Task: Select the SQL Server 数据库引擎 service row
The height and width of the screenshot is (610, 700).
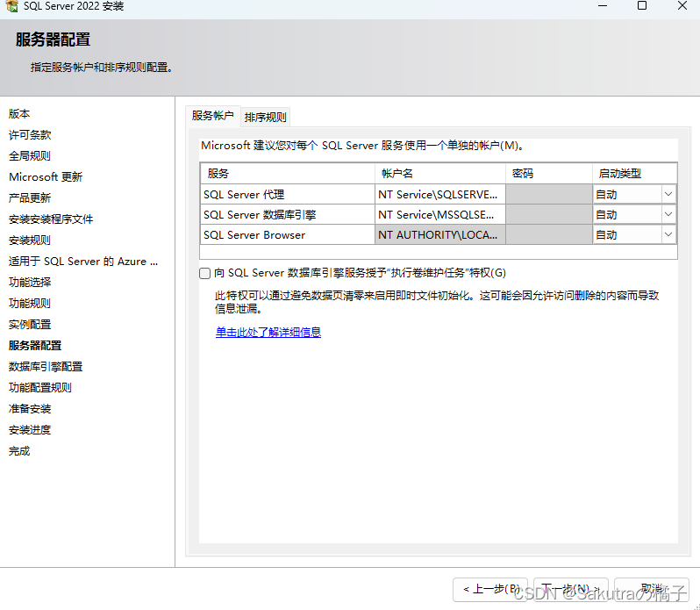Action: pyautogui.click(x=287, y=214)
